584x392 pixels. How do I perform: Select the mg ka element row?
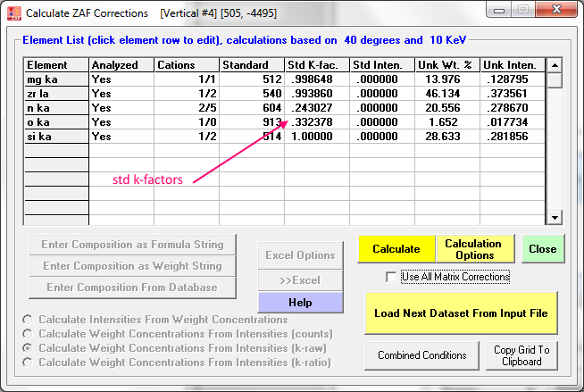pos(55,79)
